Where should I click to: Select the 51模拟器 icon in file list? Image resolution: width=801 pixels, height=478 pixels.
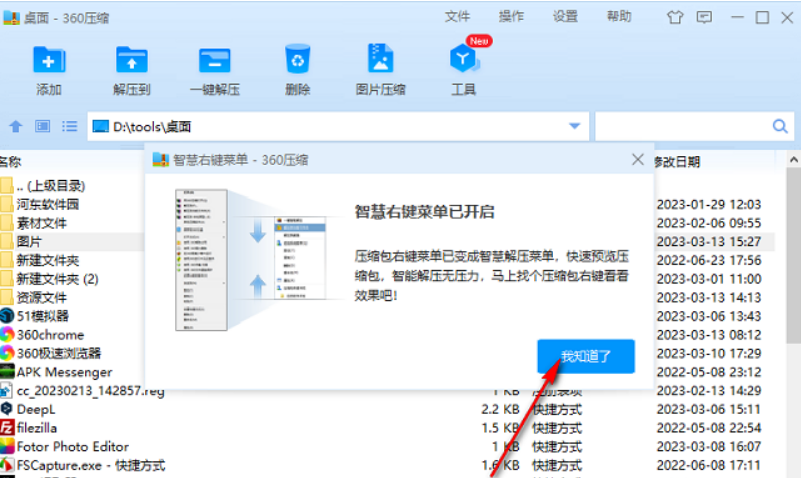point(7,316)
